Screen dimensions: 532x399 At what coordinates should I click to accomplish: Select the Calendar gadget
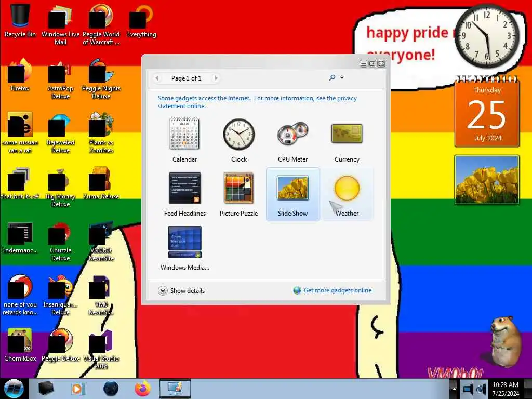184,140
